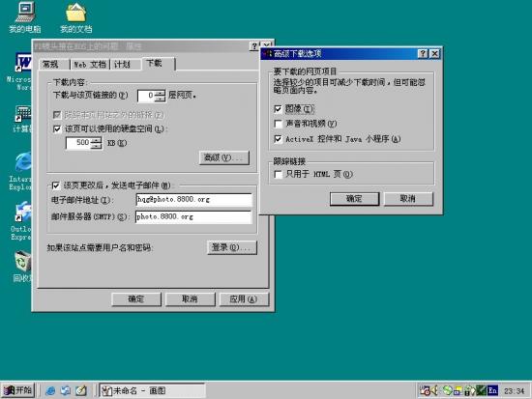532x399 pixels.
Task: Switch to the 计划 tab
Action: (x=125, y=65)
